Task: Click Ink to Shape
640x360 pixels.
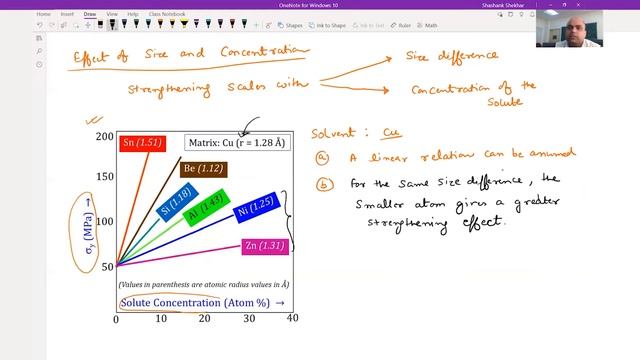Action: [327, 25]
